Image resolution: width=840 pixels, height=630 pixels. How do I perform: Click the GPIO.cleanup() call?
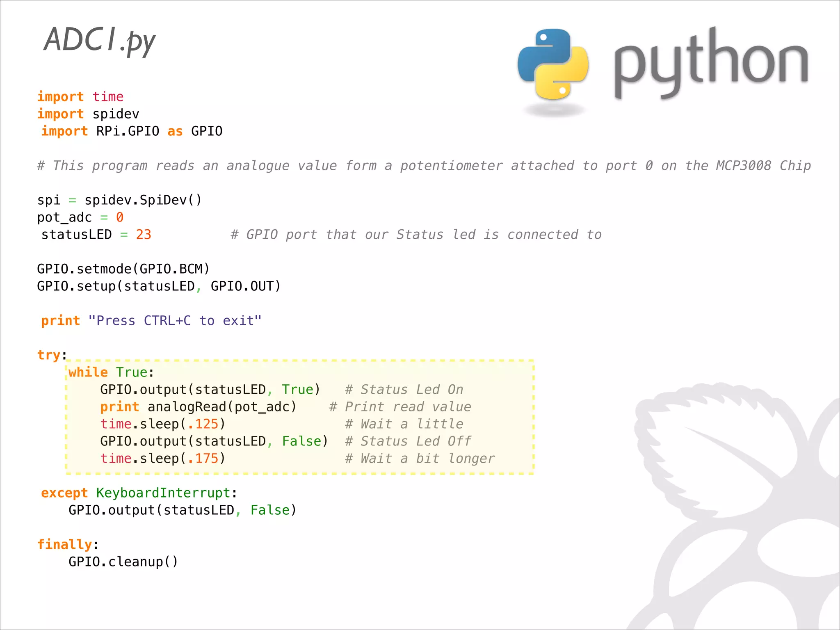click(x=123, y=562)
